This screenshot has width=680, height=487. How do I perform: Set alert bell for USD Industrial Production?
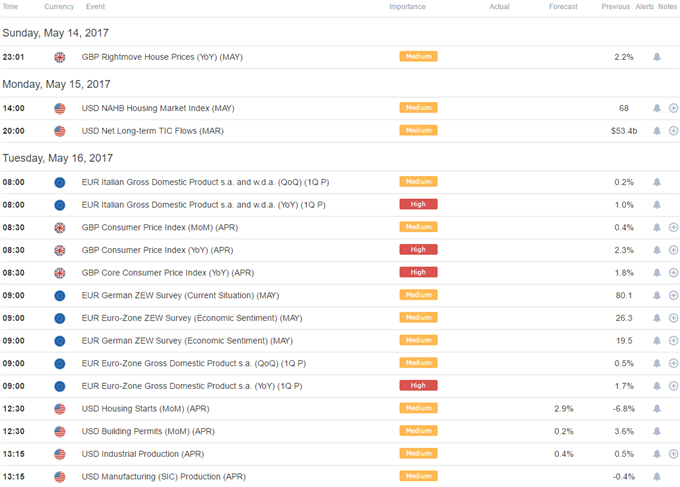tap(657, 454)
